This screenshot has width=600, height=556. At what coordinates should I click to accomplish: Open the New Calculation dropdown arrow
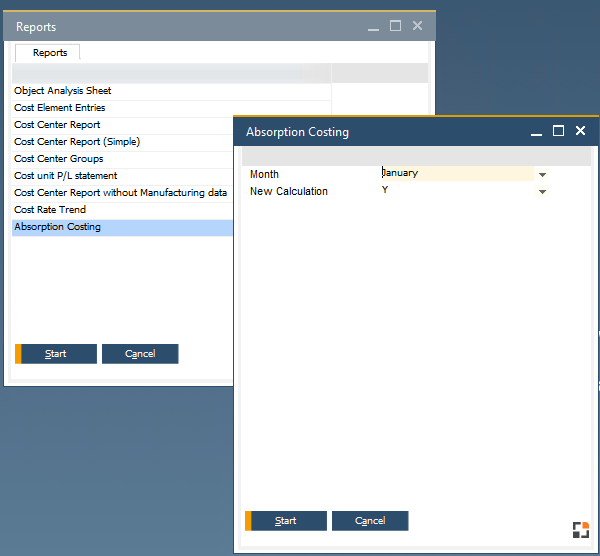coord(542,192)
